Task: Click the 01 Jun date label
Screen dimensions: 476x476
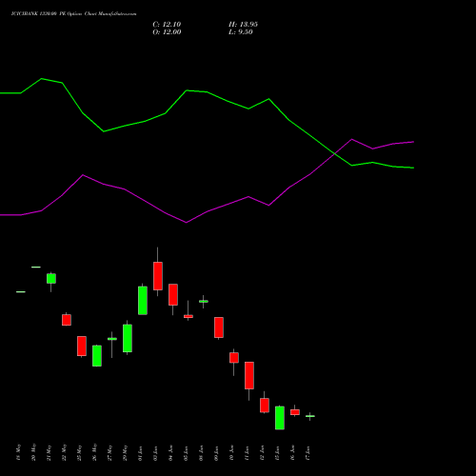Action: pyautogui.click(x=140, y=453)
